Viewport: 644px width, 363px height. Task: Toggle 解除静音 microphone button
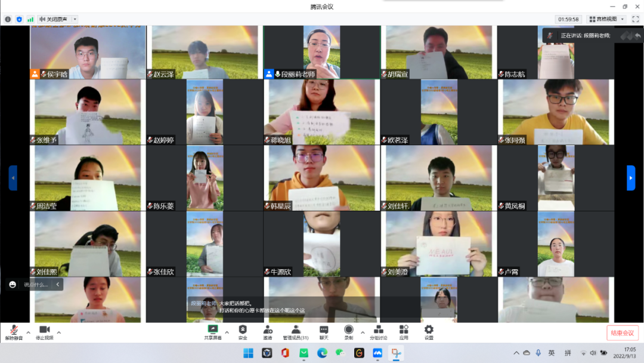click(x=13, y=332)
